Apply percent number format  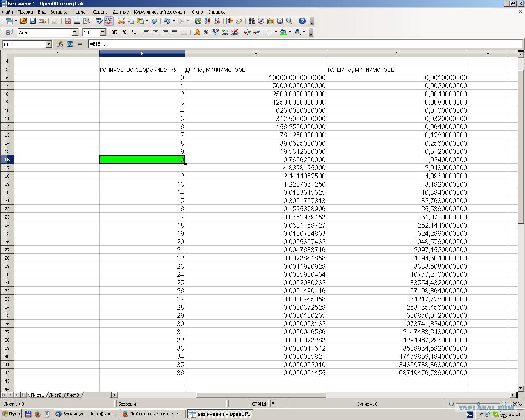pos(206,32)
